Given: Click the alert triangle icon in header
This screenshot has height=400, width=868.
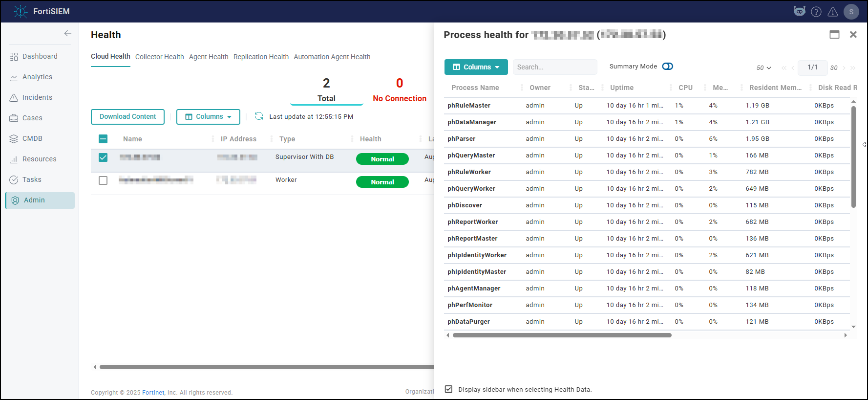Looking at the screenshot, I should click(833, 12).
